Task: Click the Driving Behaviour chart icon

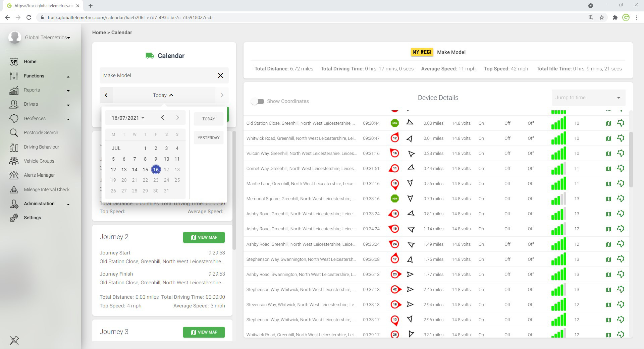Action: 14,147
